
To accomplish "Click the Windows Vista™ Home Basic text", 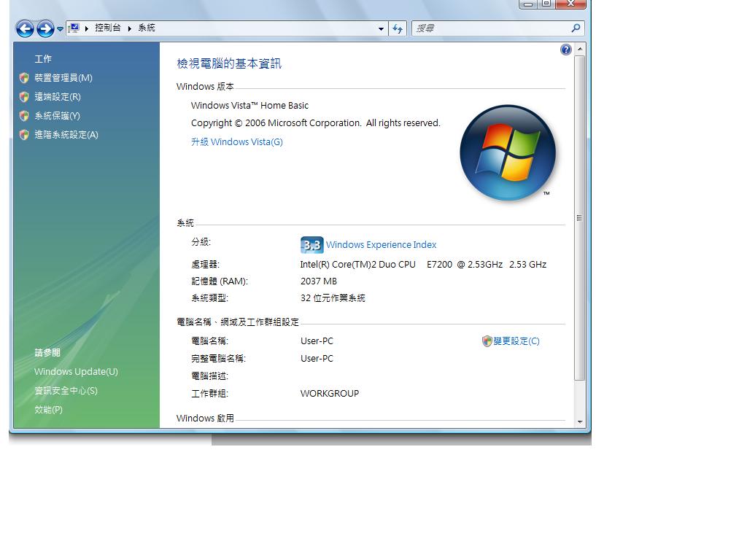I will pos(249,105).
